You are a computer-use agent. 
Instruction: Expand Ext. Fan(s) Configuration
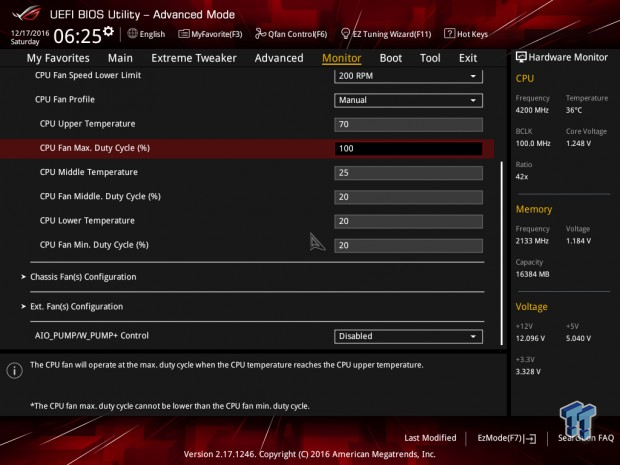tap(76, 306)
